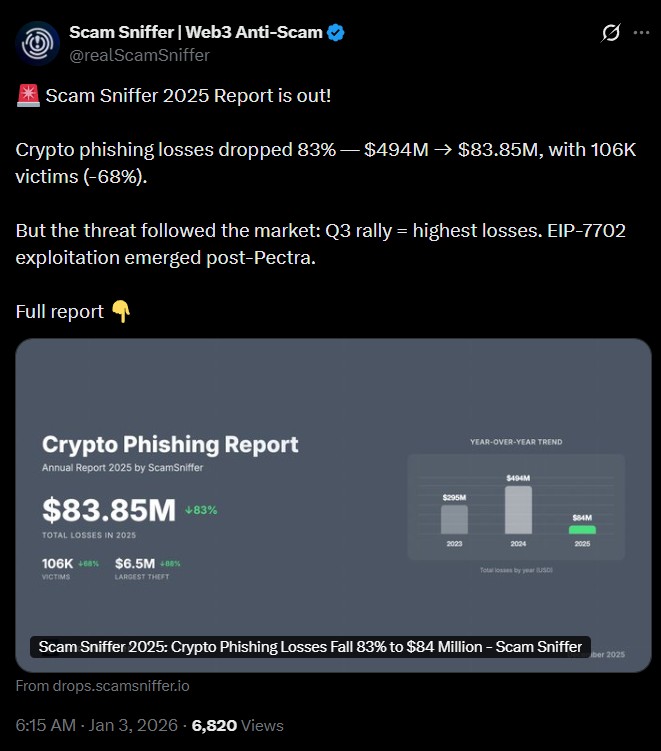Open the Scam Sniffer display name link
Viewport: 661px width, 751px height.
pyautogui.click(x=195, y=33)
